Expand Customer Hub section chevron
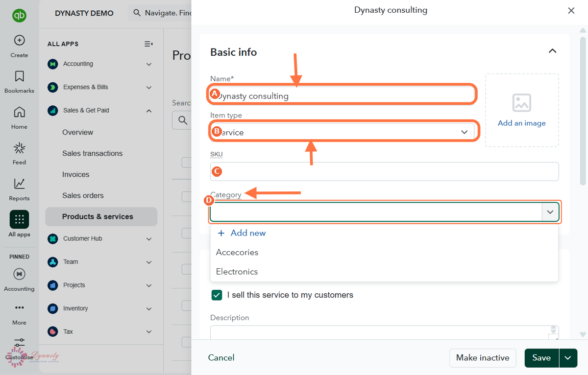This screenshot has width=588, height=375. (x=149, y=239)
